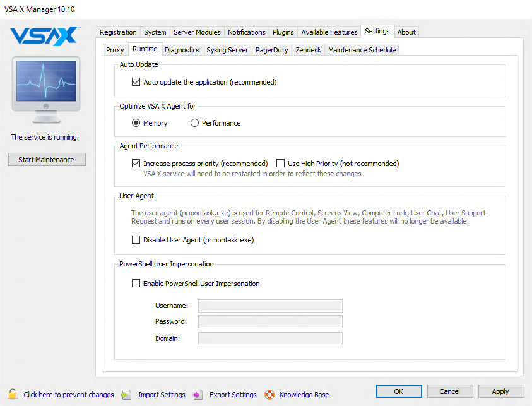Viewport: 532px width, 406px height.
Task: Click the Password input field
Action: click(270, 321)
